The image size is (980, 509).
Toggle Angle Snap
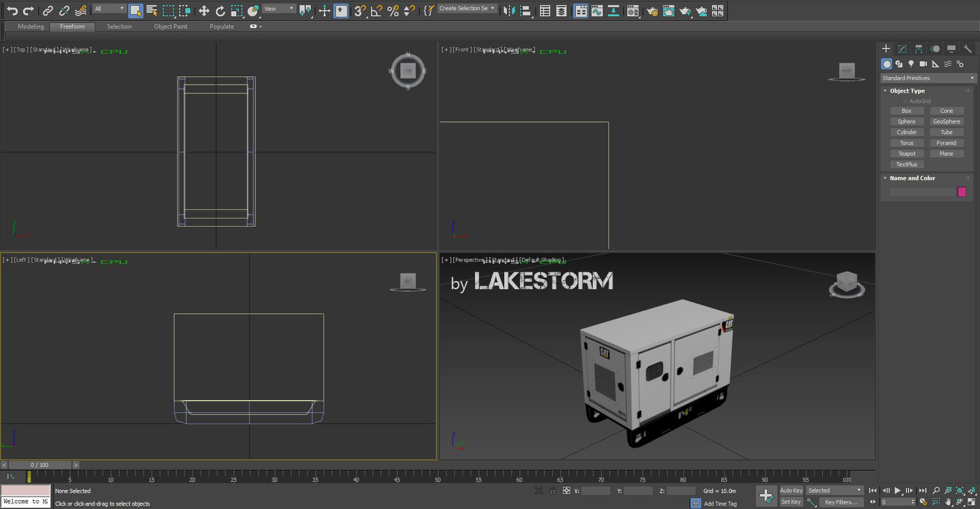(x=376, y=11)
